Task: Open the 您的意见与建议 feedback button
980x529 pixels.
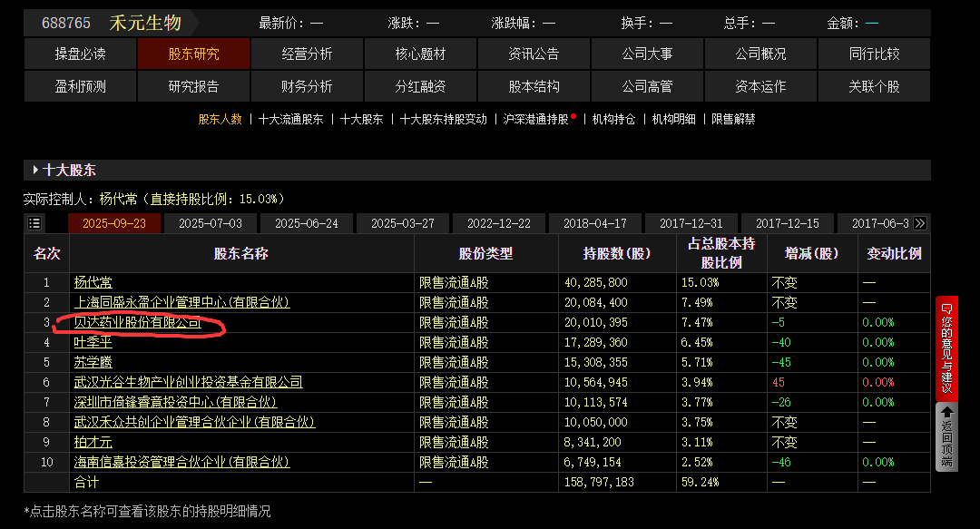Action: [946, 348]
